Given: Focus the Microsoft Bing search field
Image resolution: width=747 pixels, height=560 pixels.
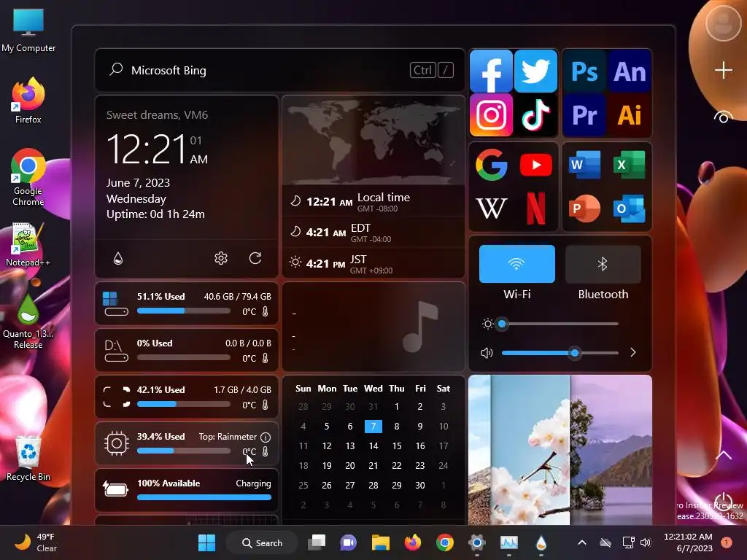Looking at the screenshot, I should click(279, 71).
